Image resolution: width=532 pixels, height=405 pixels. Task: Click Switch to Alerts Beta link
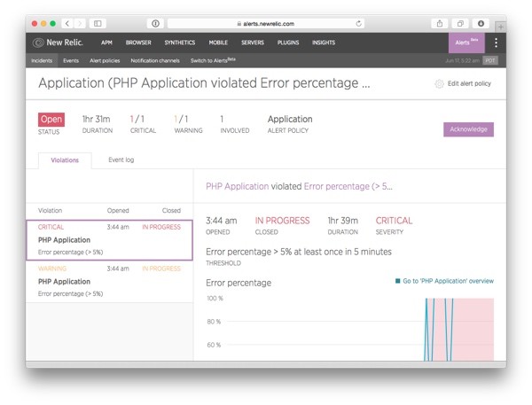pyautogui.click(x=213, y=60)
